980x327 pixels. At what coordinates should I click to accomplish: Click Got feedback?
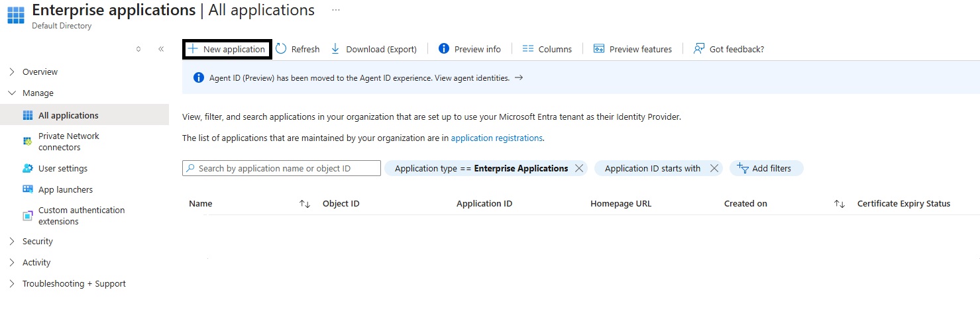[729, 49]
